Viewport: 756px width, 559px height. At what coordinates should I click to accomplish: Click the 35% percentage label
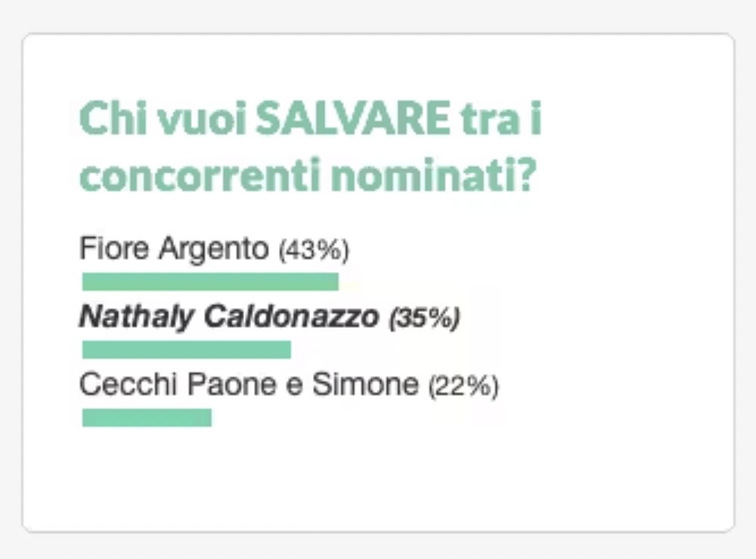[x=425, y=318]
